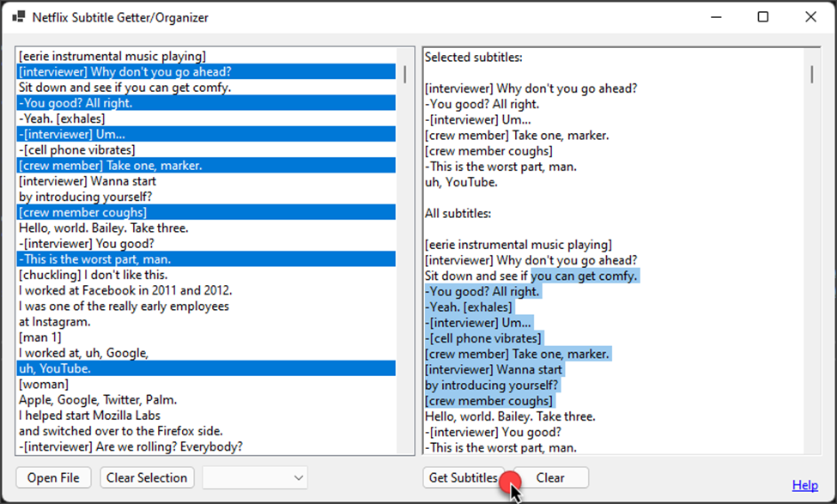Screen dimensions: 837x504
Task: Select 'Sit down and see if you can get comfy.' row
Action: click(x=206, y=87)
